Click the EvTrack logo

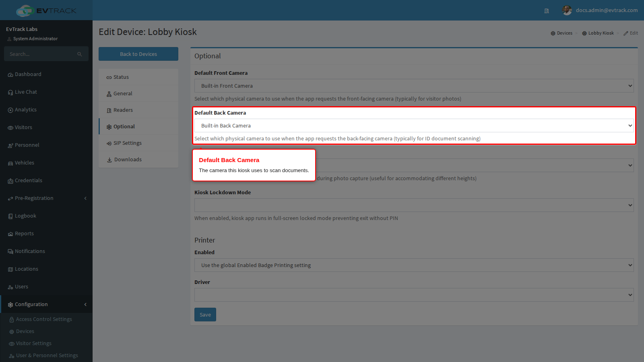coord(46,10)
